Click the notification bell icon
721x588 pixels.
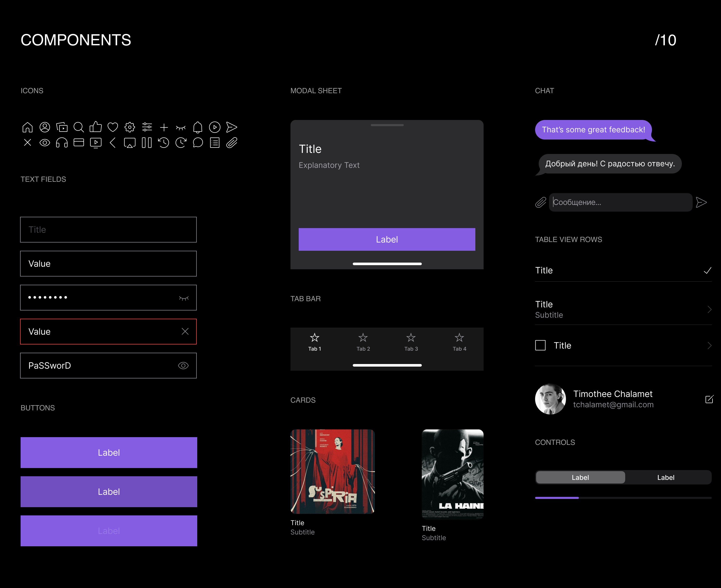click(x=198, y=127)
